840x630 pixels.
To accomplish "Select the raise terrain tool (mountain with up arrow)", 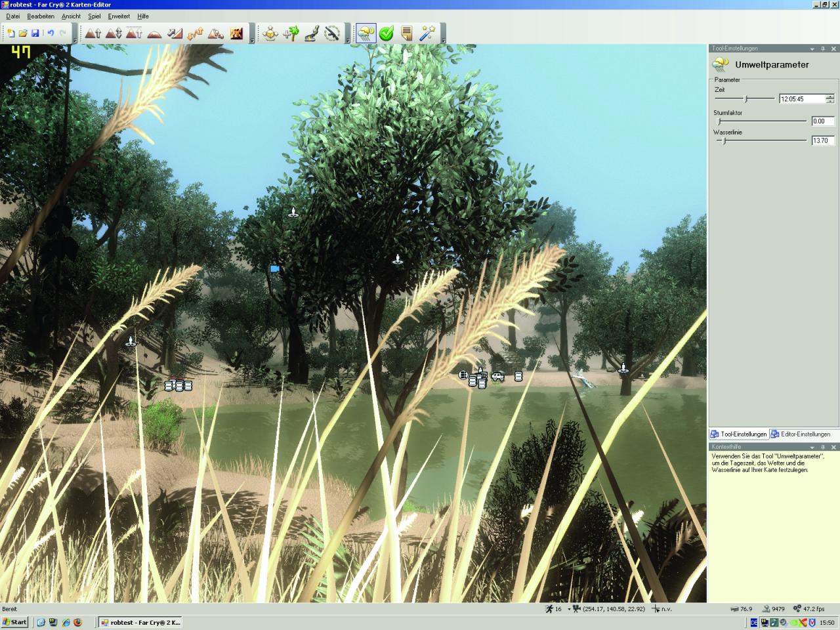I will (x=93, y=33).
